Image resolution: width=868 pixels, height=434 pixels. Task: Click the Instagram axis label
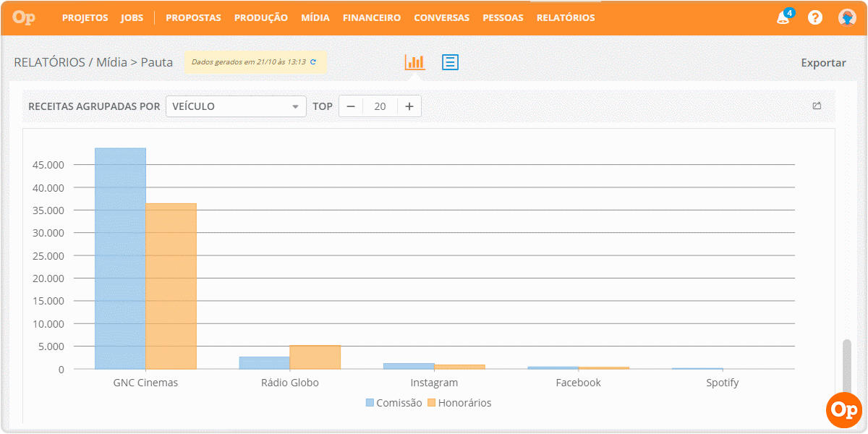pyautogui.click(x=434, y=383)
